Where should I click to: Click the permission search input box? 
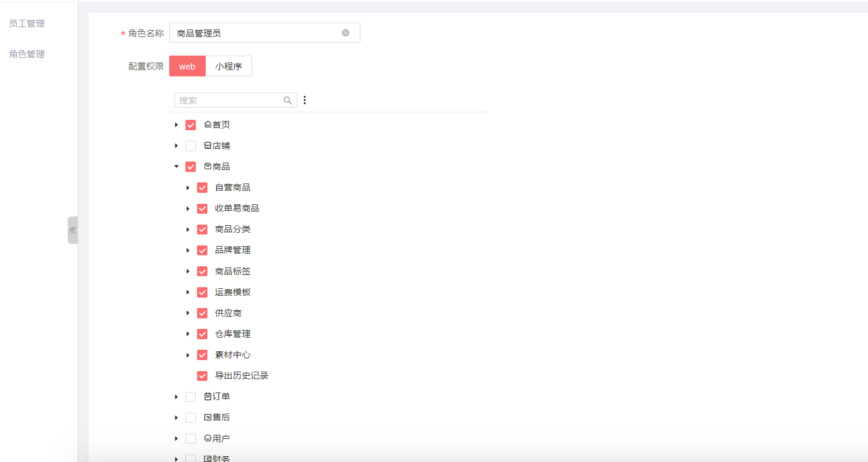click(x=229, y=100)
